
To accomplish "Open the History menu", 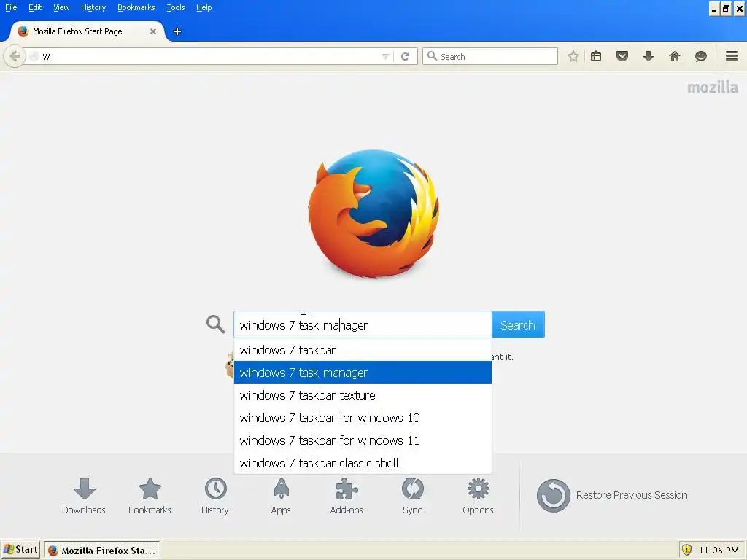I will pyautogui.click(x=93, y=7).
